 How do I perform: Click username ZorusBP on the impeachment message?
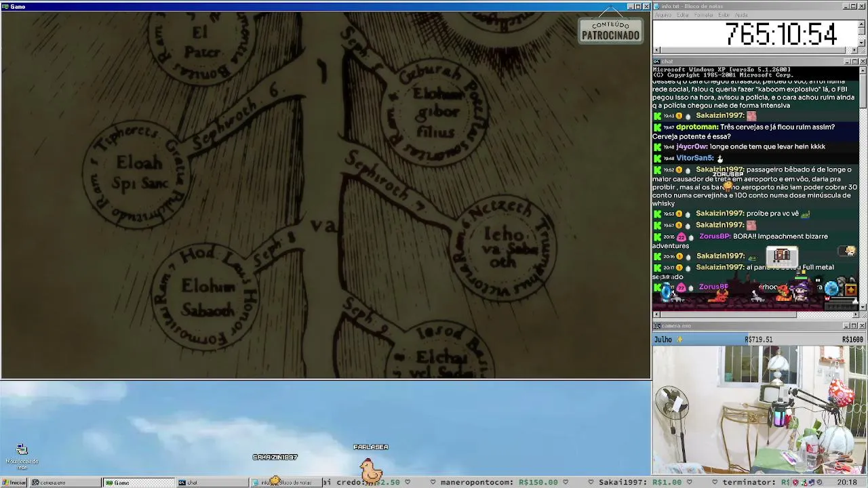(x=715, y=237)
